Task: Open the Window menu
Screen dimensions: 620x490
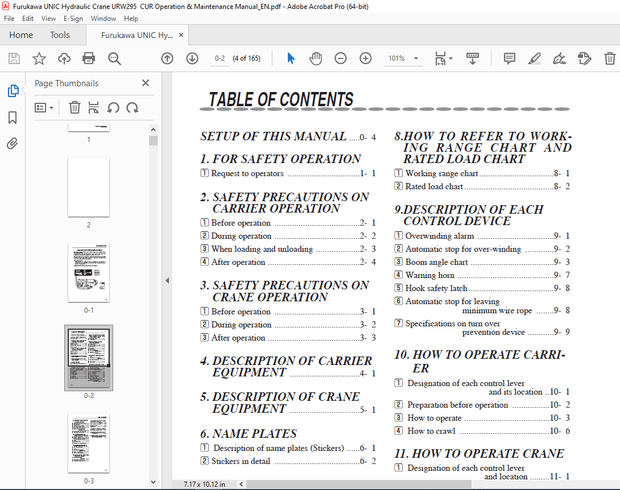Action: 103,19
